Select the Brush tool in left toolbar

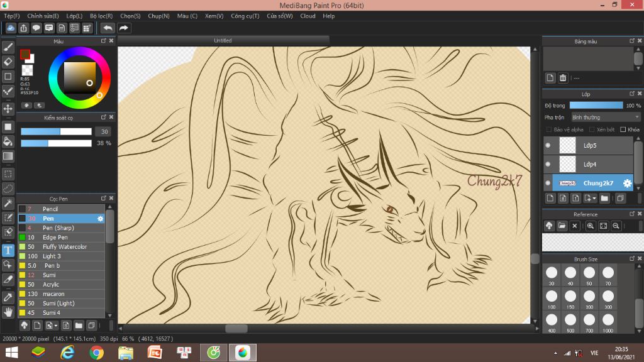pyautogui.click(x=8, y=47)
